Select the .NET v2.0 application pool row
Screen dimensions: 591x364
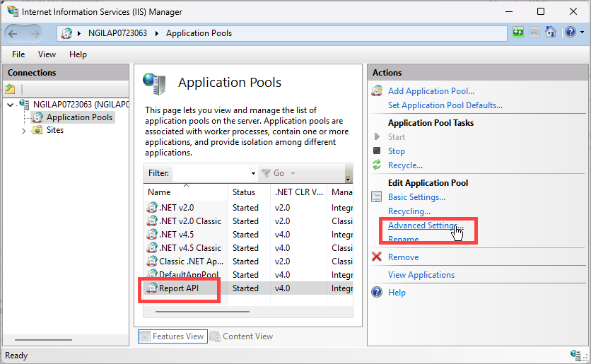[249, 208]
